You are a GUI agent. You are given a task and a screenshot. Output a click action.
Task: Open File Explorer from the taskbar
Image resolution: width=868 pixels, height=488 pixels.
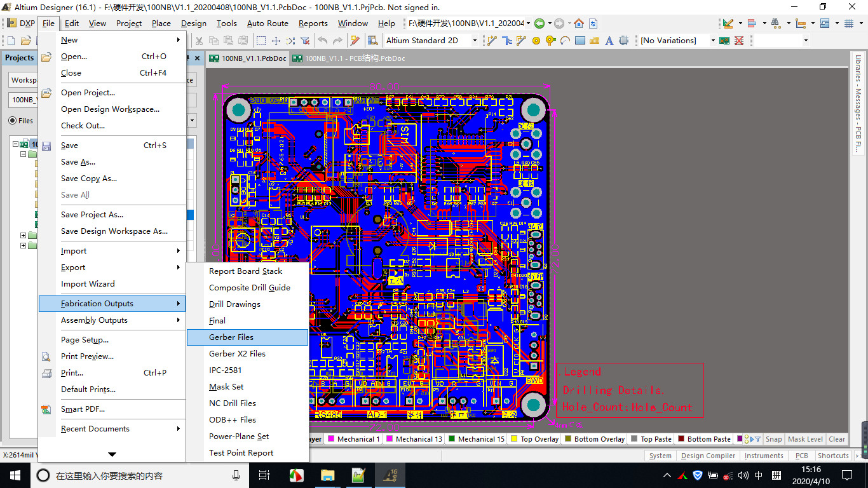coord(327,475)
